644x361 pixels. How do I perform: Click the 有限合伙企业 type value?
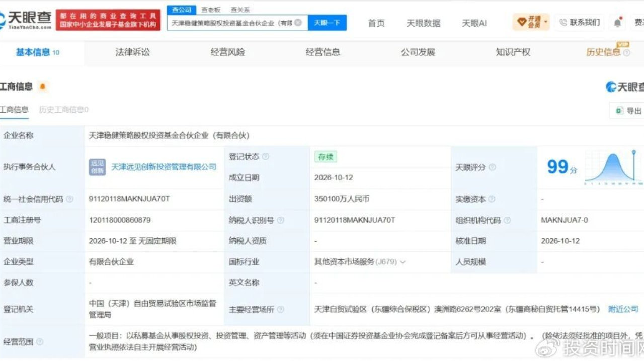click(111, 262)
